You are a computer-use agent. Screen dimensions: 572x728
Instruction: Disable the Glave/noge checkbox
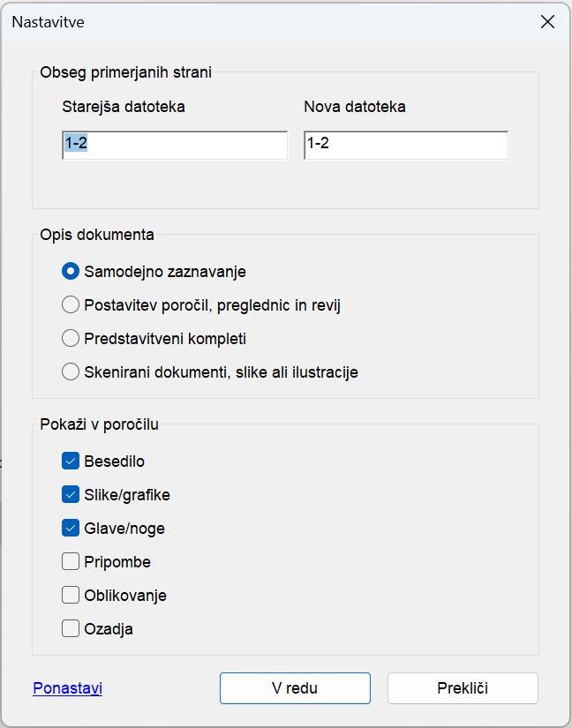click(x=70, y=529)
